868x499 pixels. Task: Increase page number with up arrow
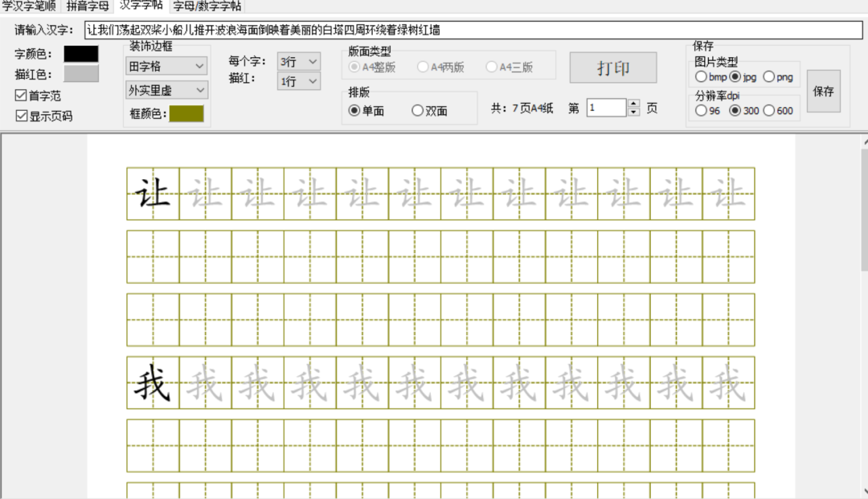tap(634, 104)
